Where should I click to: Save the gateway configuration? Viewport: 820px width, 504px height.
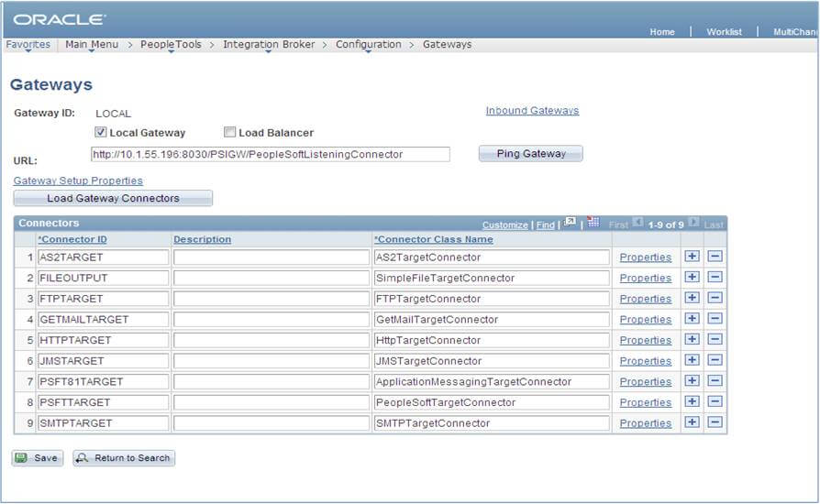point(38,458)
